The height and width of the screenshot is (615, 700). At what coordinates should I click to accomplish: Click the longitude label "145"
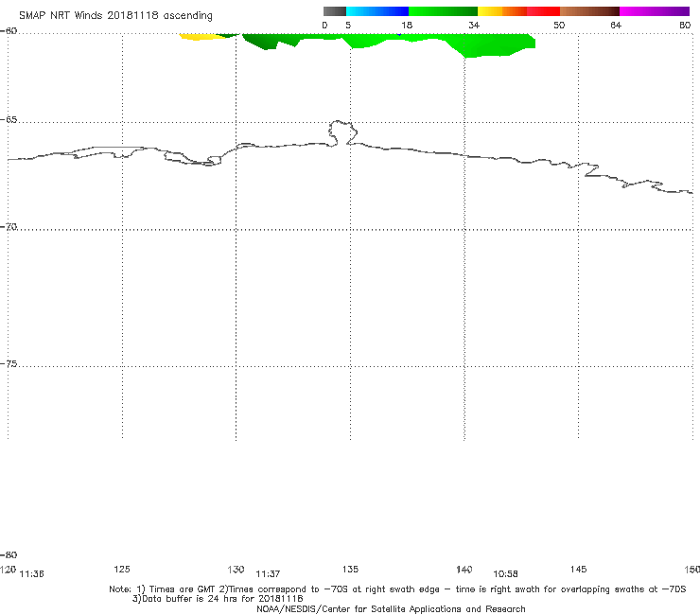pos(578,570)
